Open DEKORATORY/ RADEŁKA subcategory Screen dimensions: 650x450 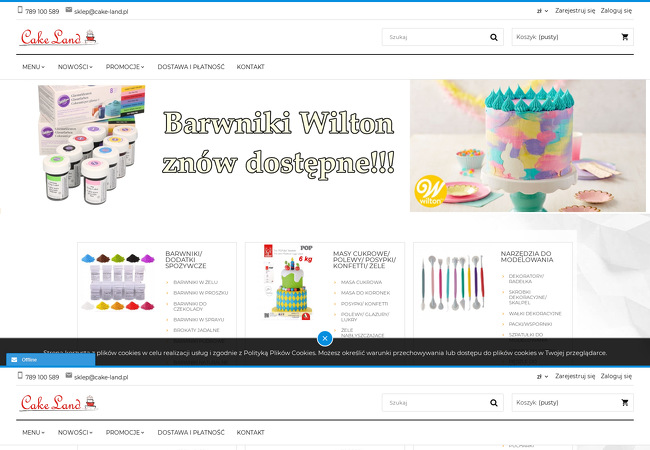526,278
